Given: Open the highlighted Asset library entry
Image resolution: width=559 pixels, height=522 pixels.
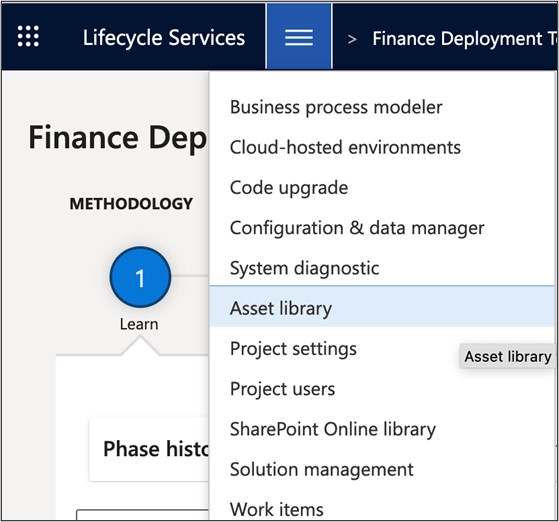Looking at the screenshot, I should tap(383, 307).
